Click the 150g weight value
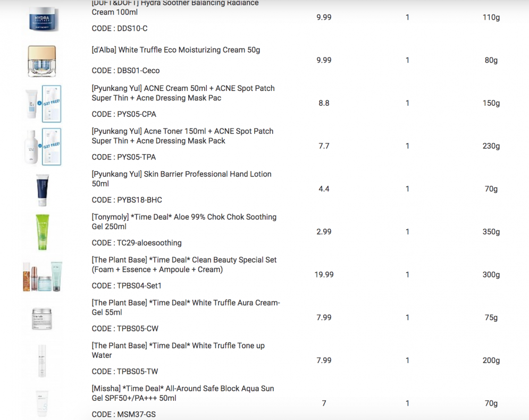 pyautogui.click(x=491, y=103)
